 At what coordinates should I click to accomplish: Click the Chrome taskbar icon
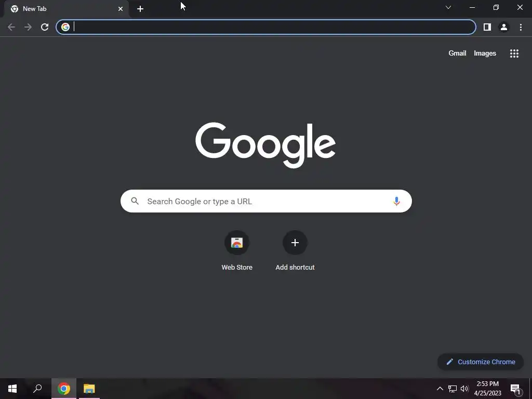(64, 389)
